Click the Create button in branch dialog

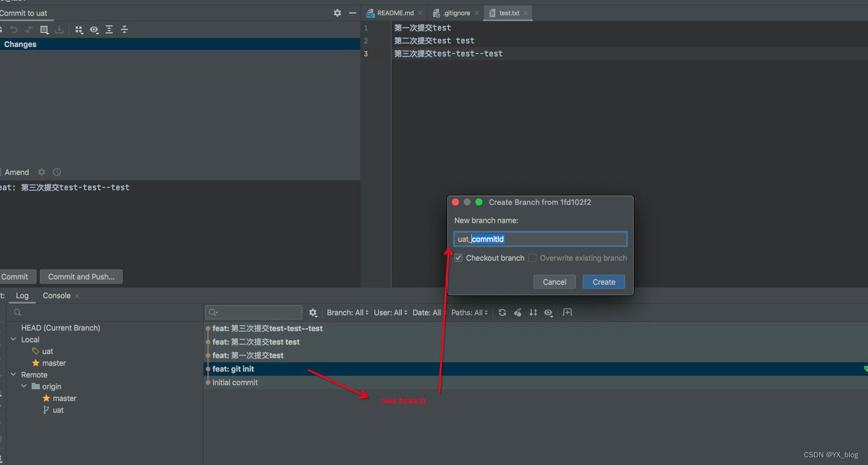point(603,282)
